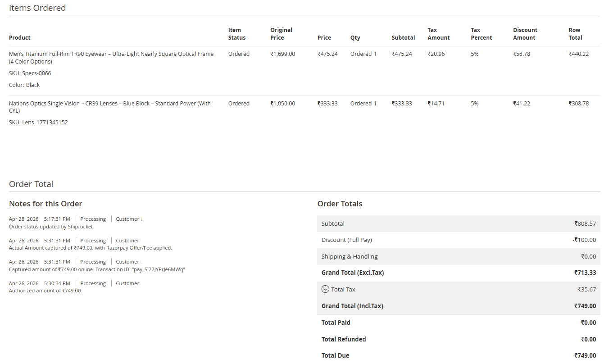Image resolution: width=604 pixels, height=364 pixels.
Task: Click the Authorized amount of ₹749.00 note
Action: pyautogui.click(x=45, y=291)
